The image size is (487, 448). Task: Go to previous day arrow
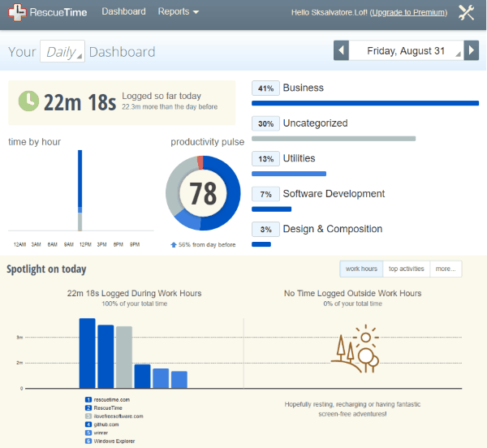(x=342, y=51)
